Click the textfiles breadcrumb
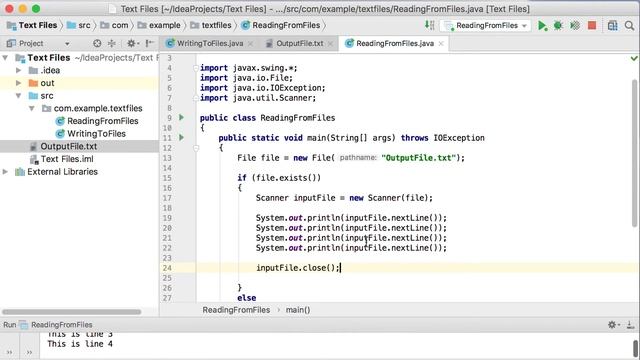 click(x=211, y=25)
